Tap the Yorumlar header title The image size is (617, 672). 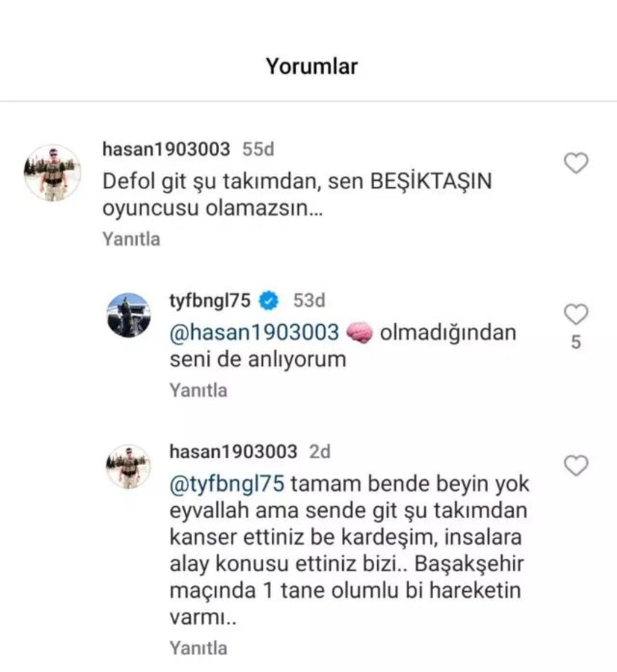tap(312, 66)
